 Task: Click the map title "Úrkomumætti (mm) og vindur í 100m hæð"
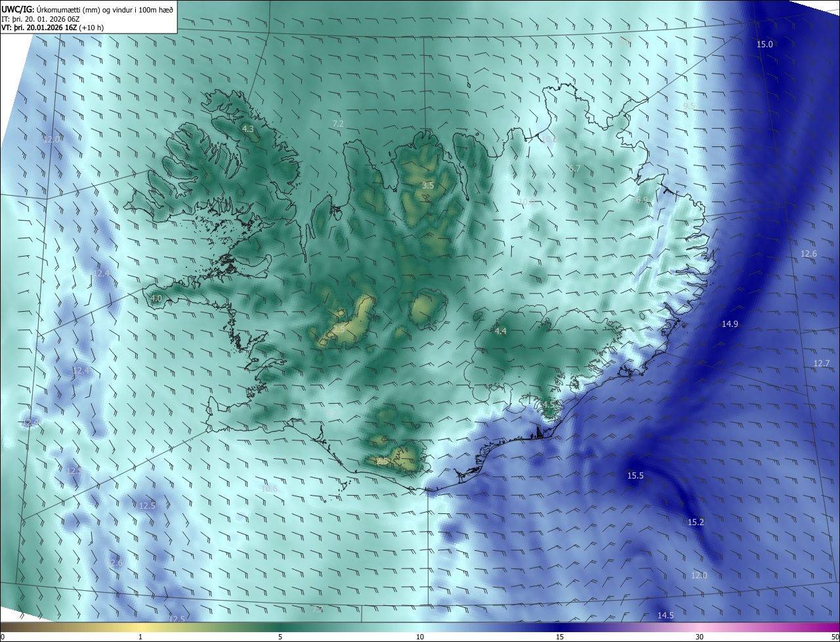pyautogui.click(x=104, y=9)
